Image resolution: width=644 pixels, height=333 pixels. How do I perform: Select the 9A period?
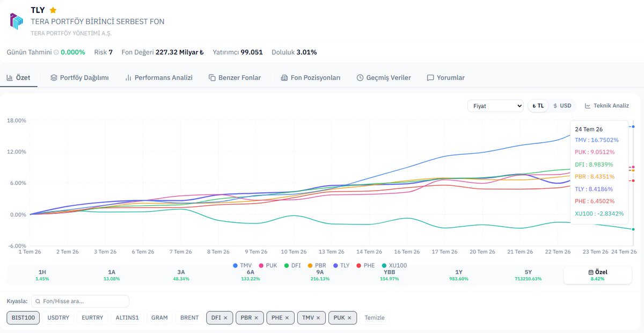click(x=320, y=275)
